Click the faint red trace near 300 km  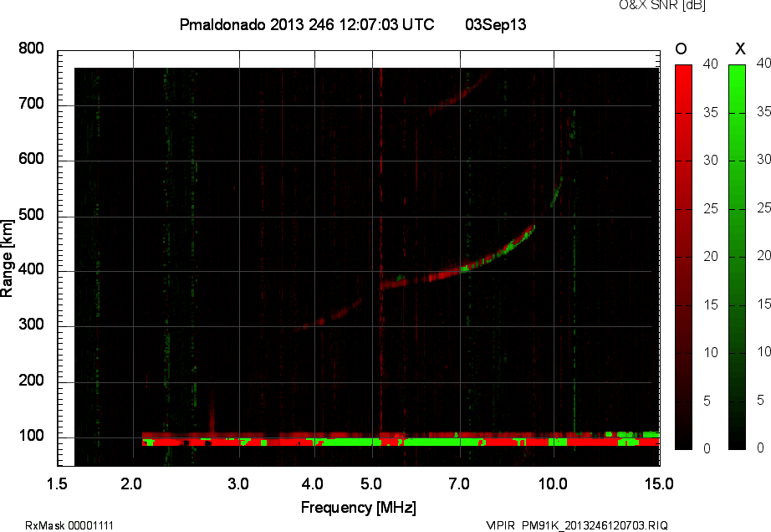coord(329,315)
